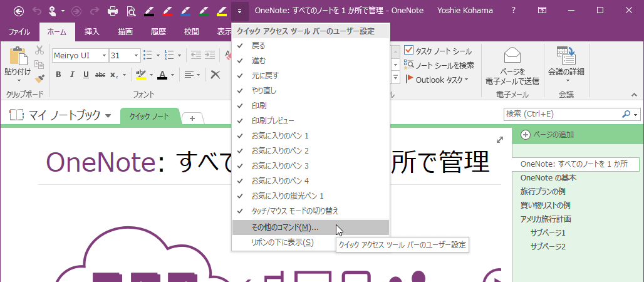644x282 pixels.
Task: Click ページを電子メールで送信 button
Action: (512, 65)
